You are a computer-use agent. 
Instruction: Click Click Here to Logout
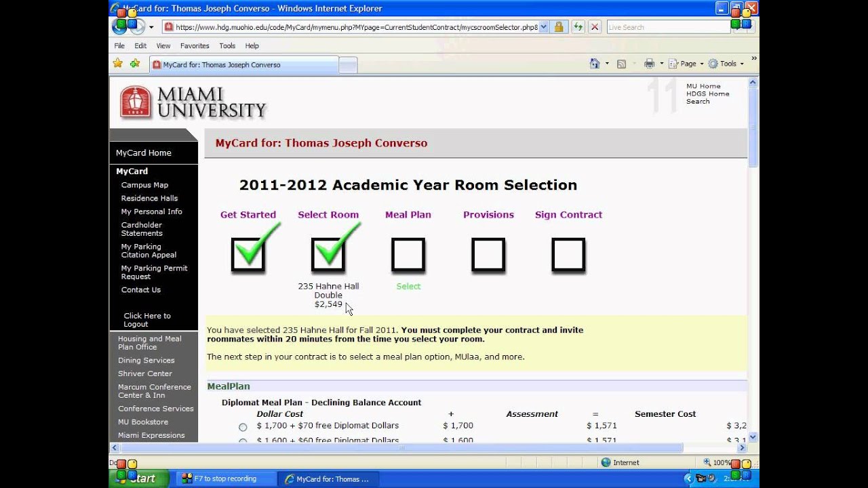click(147, 320)
